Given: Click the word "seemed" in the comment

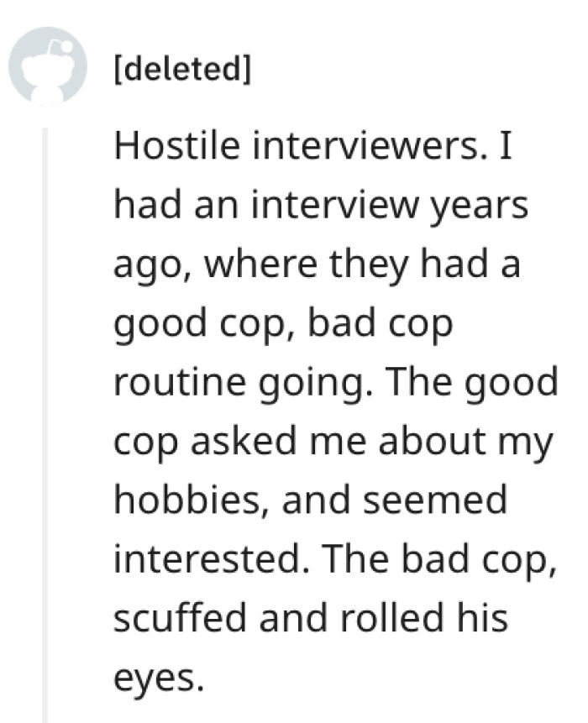Looking at the screenshot, I should pyautogui.click(x=435, y=501).
